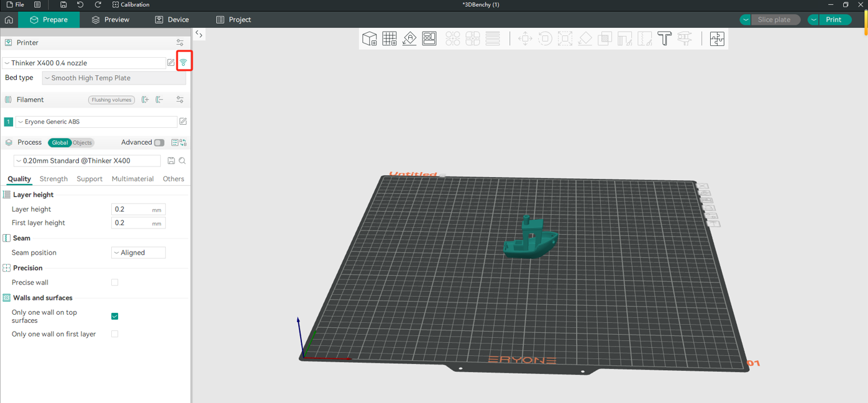Viewport: 868px width, 403px height.
Task: Open filament section settings sliders icon
Action: click(x=180, y=99)
